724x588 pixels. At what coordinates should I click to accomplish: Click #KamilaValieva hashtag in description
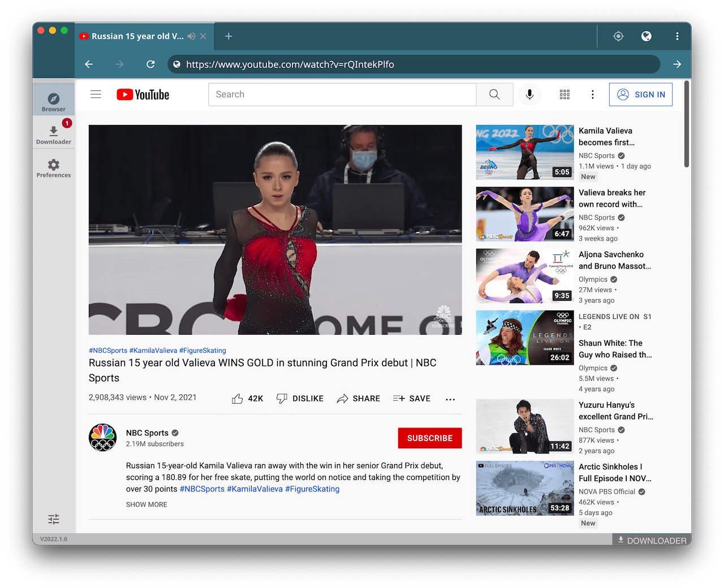pyautogui.click(x=255, y=489)
